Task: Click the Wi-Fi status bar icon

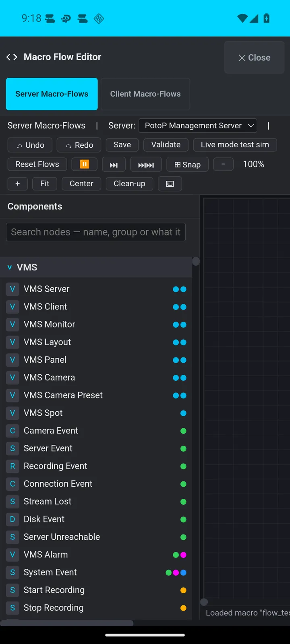Action: 242,19
